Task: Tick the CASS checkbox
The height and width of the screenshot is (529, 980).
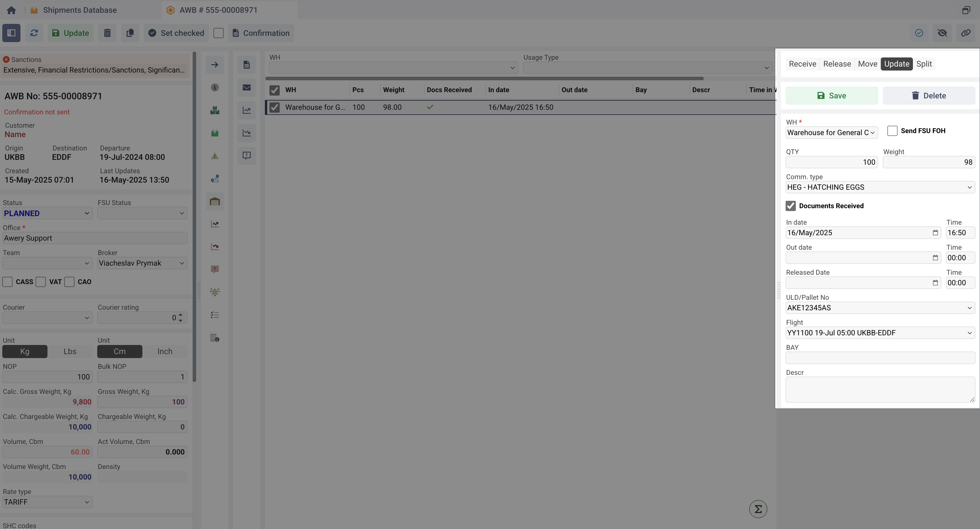Action: (x=8, y=282)
